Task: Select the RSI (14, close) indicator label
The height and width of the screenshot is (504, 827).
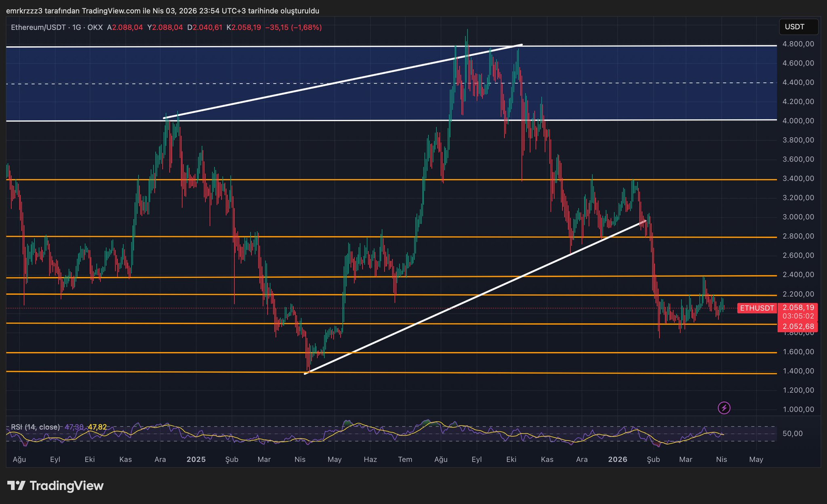Action: pos(35,427)
